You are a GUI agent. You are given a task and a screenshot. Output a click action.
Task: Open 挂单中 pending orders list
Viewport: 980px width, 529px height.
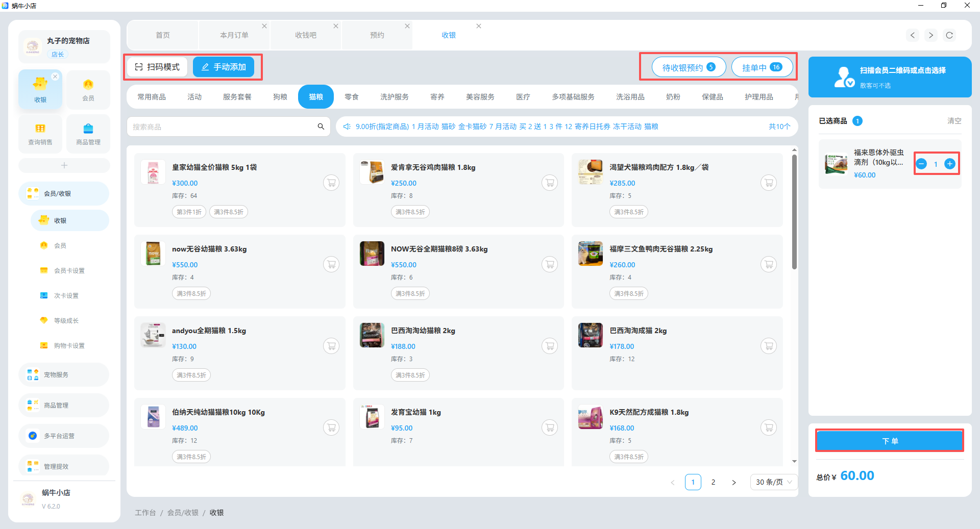pos(762,67)
